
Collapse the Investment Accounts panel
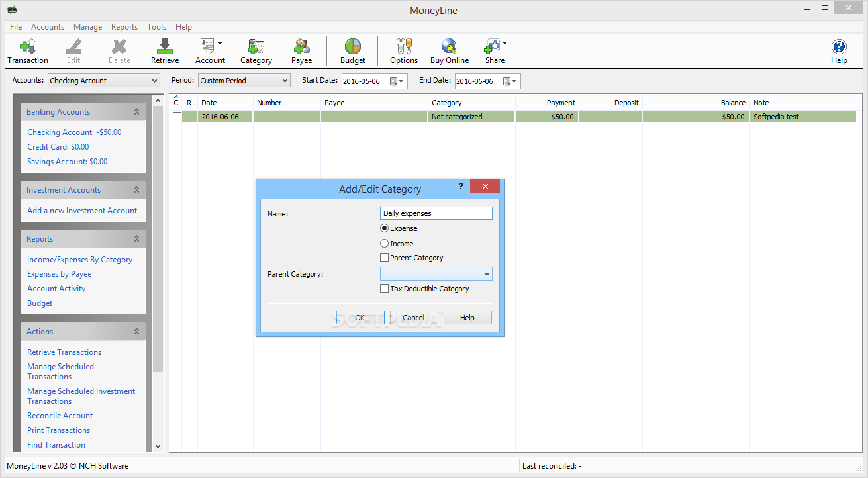click(137, 190)
